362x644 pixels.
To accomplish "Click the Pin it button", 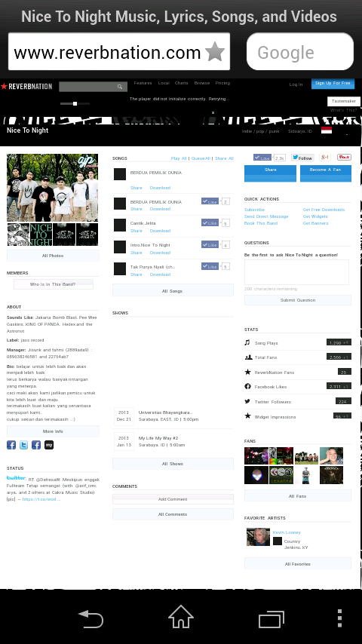I will pos(344,158).
